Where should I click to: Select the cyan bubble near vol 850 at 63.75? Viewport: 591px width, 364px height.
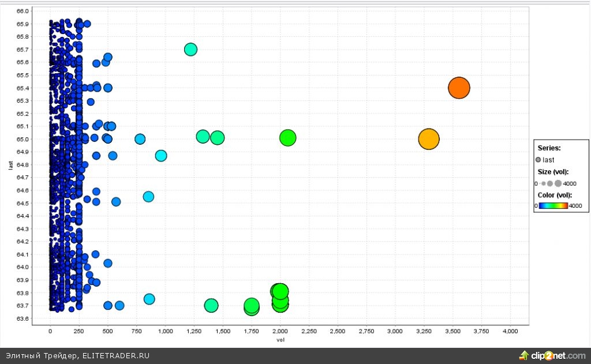tap(149, 299)
